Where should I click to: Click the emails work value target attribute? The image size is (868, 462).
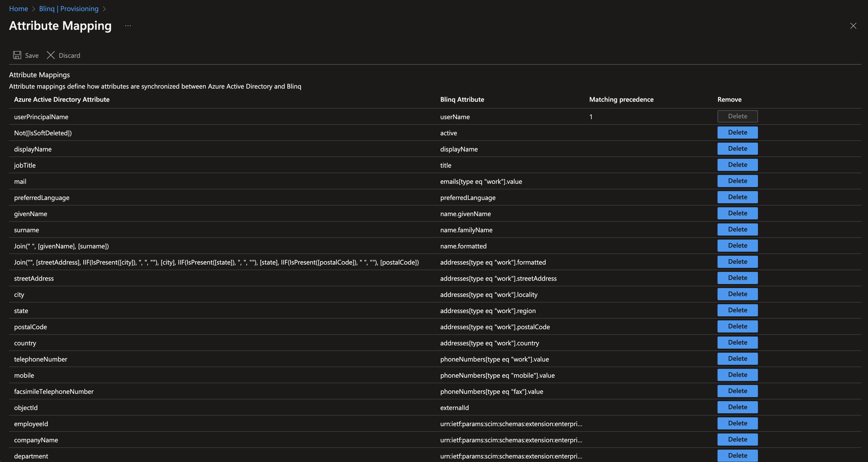click(x=481, y=182)
